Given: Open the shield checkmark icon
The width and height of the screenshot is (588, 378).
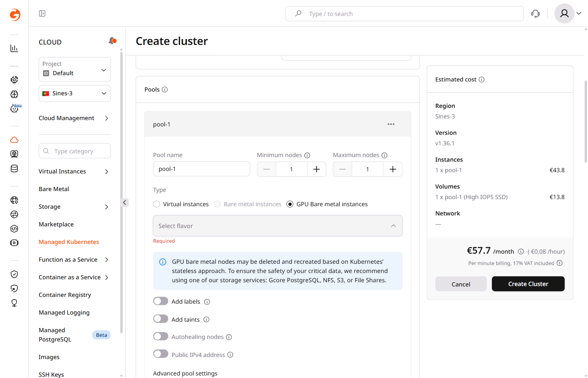Looking at the screenshot, I should point(14,274).
